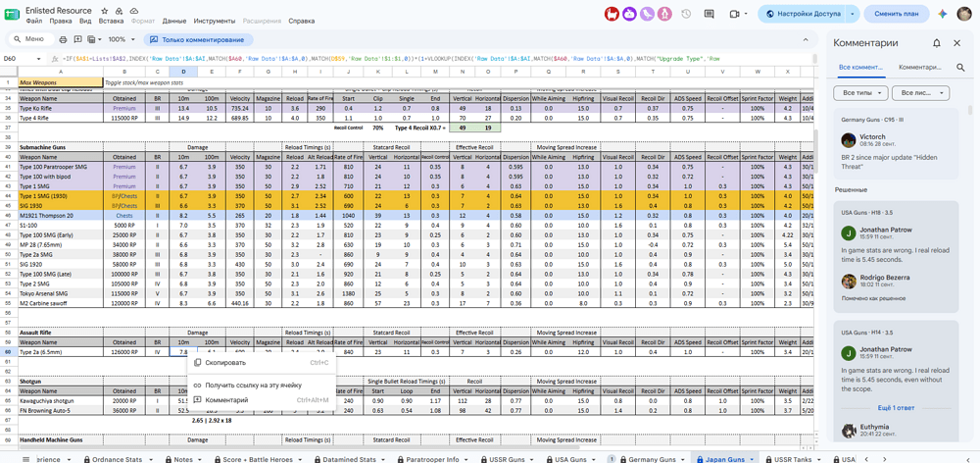Click the fx formula icon
This screenshot has height=463, width=980.
tap(55, 58)
